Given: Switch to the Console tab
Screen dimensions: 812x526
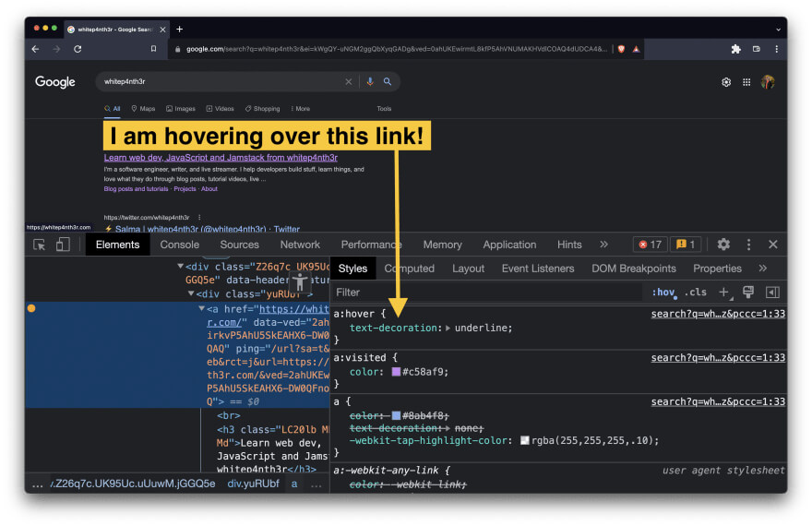Looking at the screenshot, I should point(179,245).
